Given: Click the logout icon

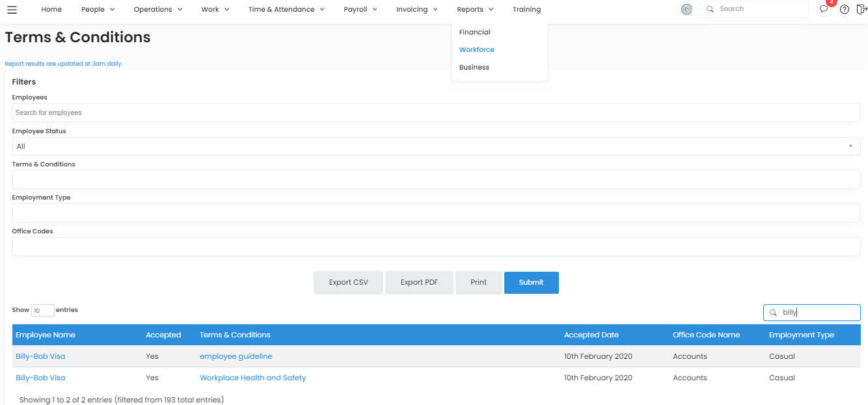Looking at the screenshot, I should pyautogui.click(x=861, y=9).
